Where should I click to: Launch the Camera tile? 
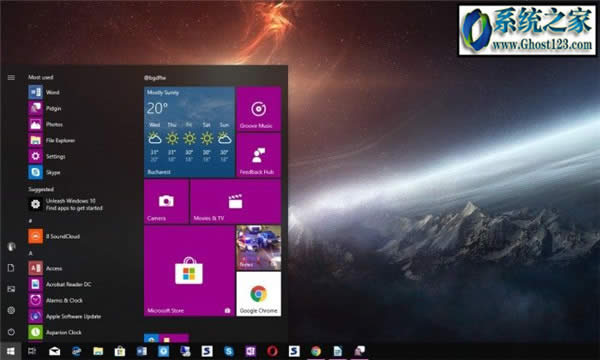(166, 202)
